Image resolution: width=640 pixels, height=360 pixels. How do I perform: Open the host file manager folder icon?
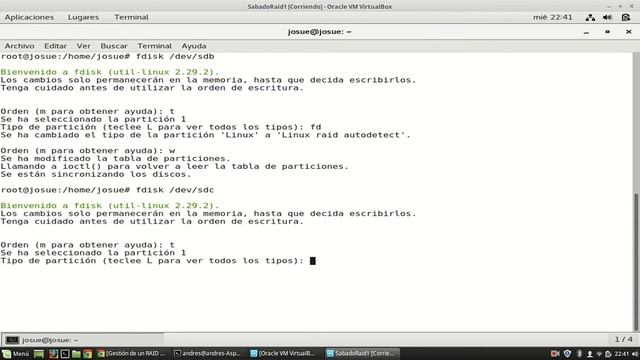pyautogui.click(x=76, y=353)
